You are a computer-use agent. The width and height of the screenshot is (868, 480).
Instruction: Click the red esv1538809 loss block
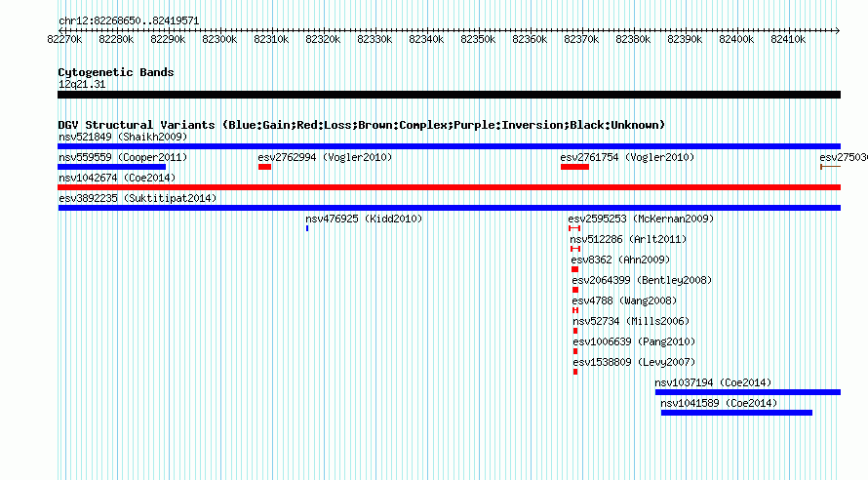pyautogui.click(x=575, y=372)
